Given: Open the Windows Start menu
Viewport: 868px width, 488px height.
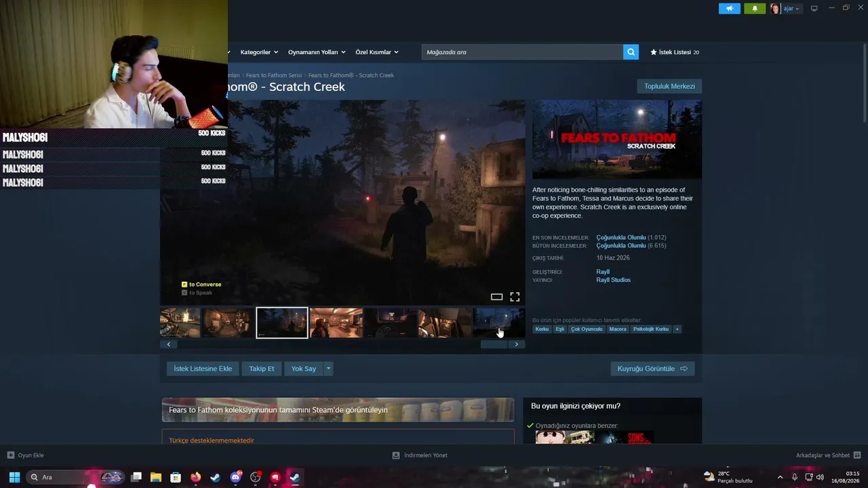Looking at the screenshot, I should [x=14, y=477].
